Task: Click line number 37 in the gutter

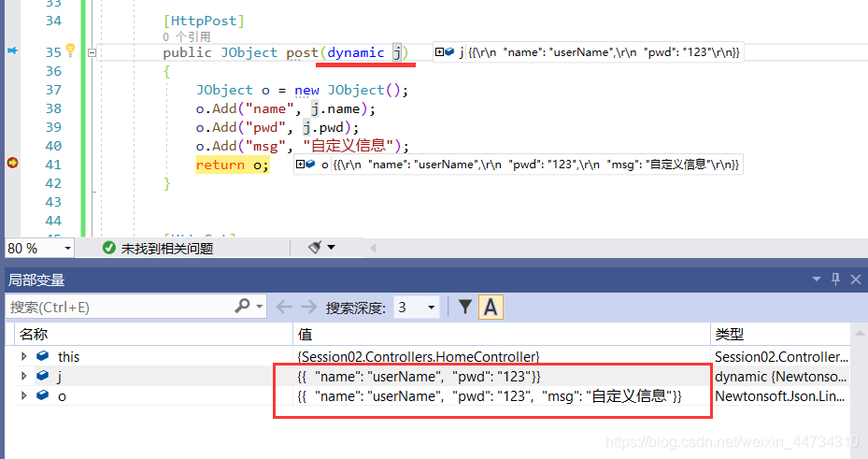Action: pyautogui.click(x=53, y=90)
